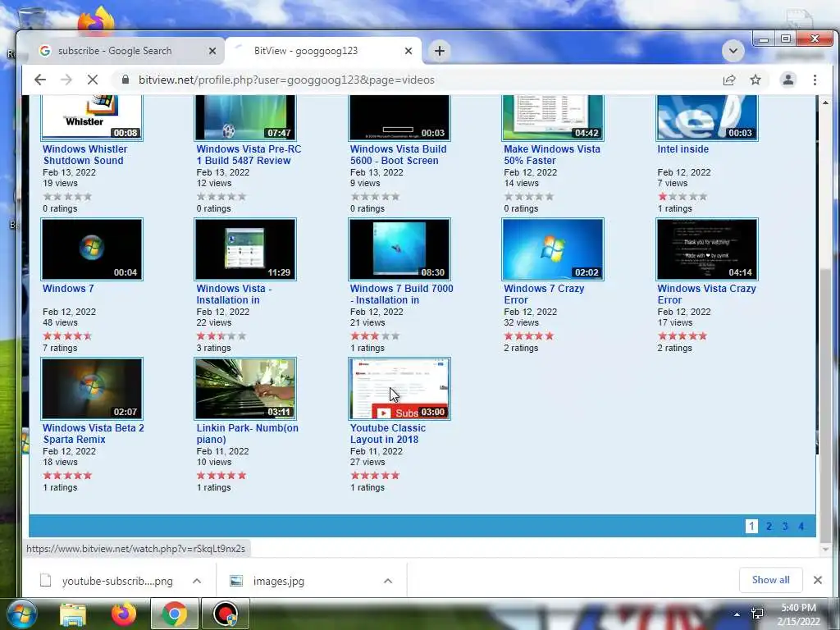This screenshot has width=840, height=630.
Task: Click the Windows 7 video thumbnail 00:04
Action: coord(92,249)
